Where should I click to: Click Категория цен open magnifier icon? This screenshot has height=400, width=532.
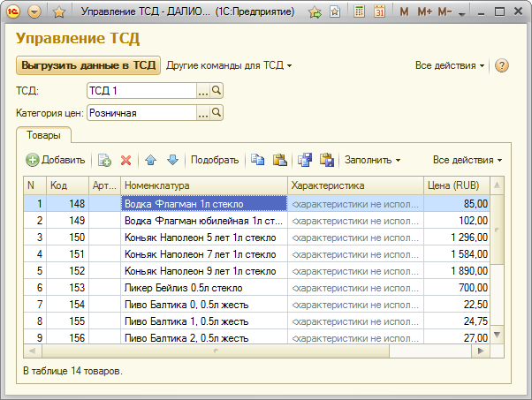[217, 113]
